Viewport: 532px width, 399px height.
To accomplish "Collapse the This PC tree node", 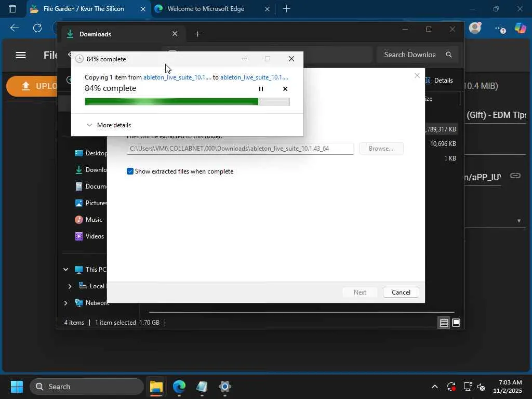I will [66, 270].
